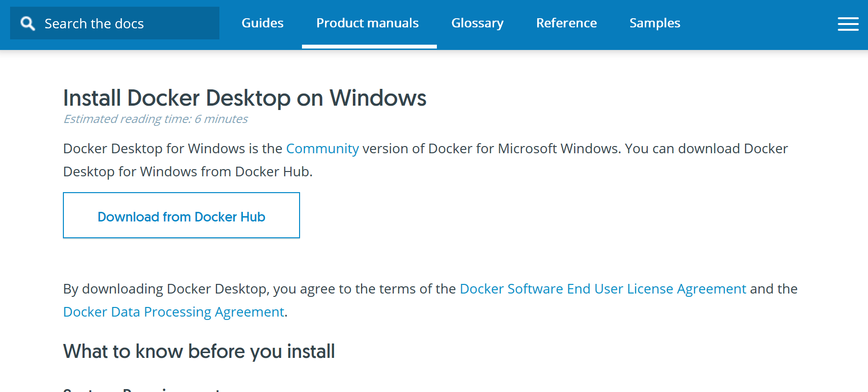Screen dimensions: 868x392
Task: Open Docker Software End User License Agreement
Action: (603, 289)
